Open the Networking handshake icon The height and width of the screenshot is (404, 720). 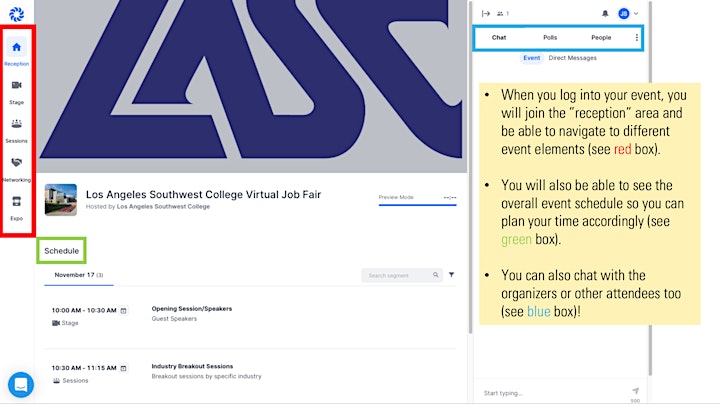(17, 163)
